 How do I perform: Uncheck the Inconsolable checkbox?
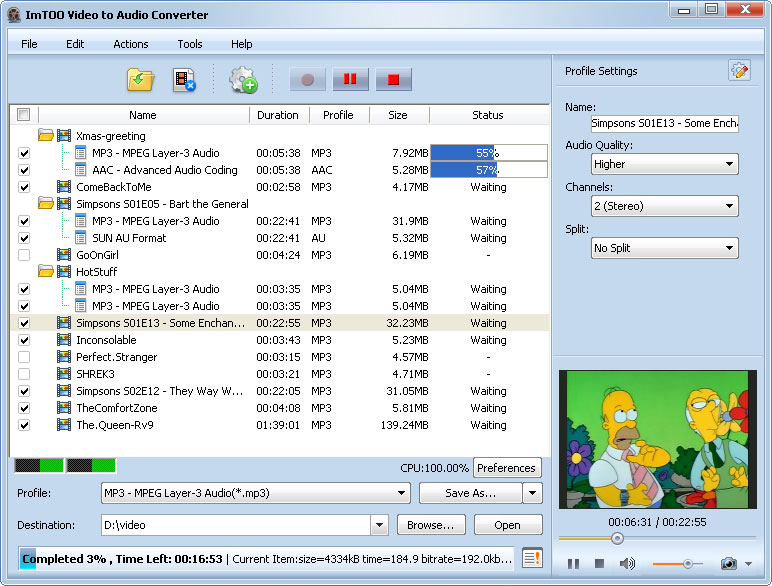coord(24,340)
